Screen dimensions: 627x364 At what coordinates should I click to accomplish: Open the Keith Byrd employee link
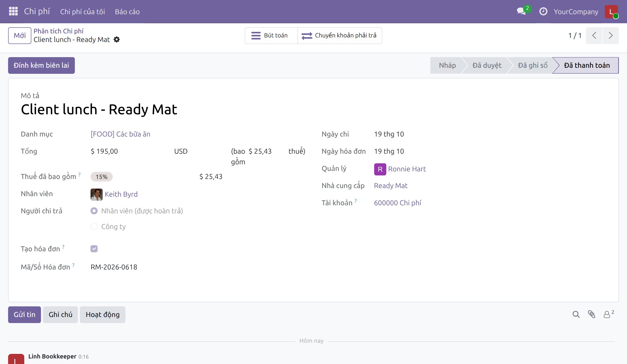tap(121, 194)
